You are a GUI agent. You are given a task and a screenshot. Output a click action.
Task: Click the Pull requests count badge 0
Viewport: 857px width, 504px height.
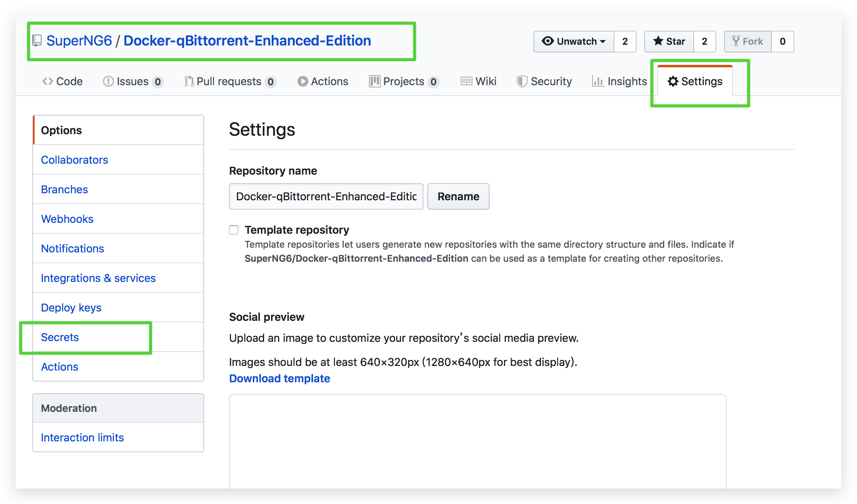point(270,82)
